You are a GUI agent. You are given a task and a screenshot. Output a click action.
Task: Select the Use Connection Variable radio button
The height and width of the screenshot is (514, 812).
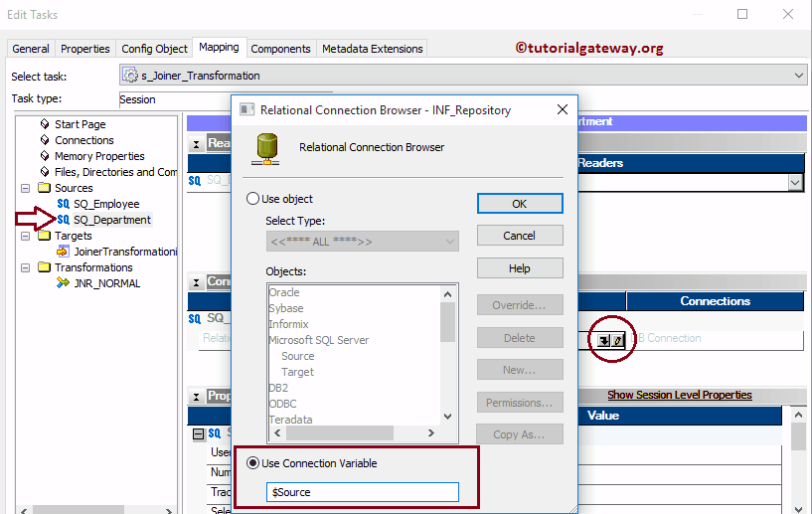[252, 462]
